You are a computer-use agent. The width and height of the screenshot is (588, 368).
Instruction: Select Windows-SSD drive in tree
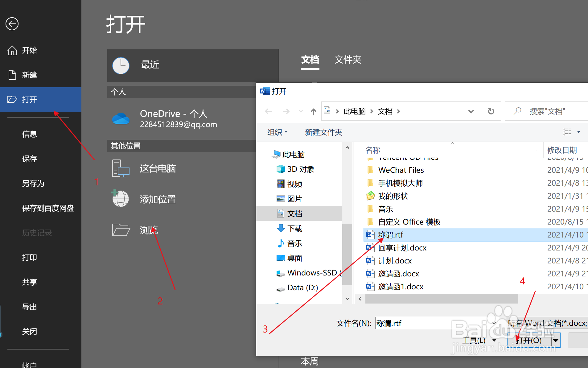308,273
